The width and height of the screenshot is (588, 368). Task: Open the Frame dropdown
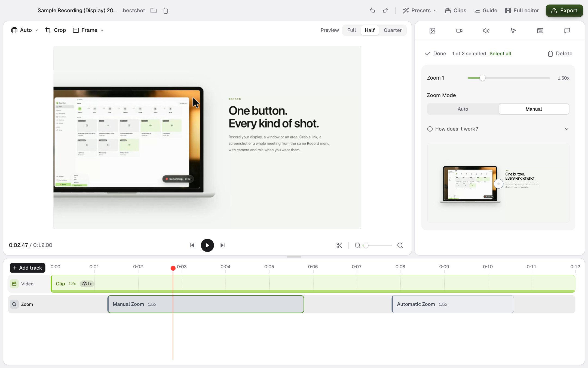pyautogui.click(x=88, y=30)
